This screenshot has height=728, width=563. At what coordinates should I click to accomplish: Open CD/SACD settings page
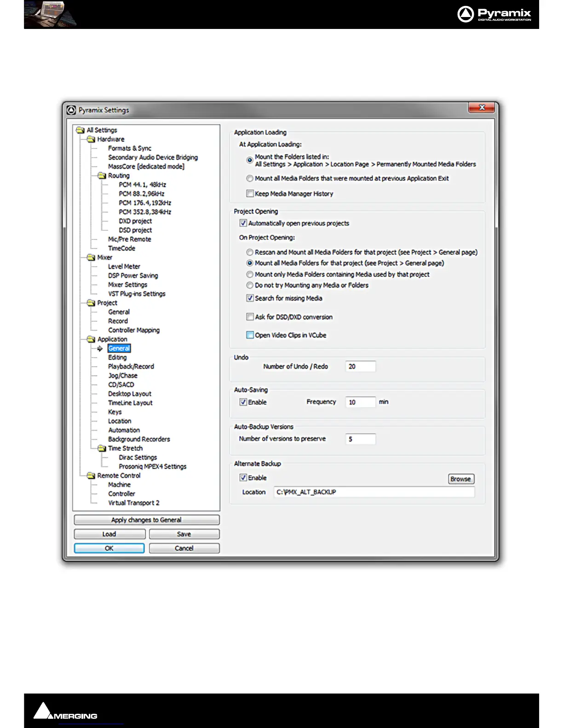121,385
